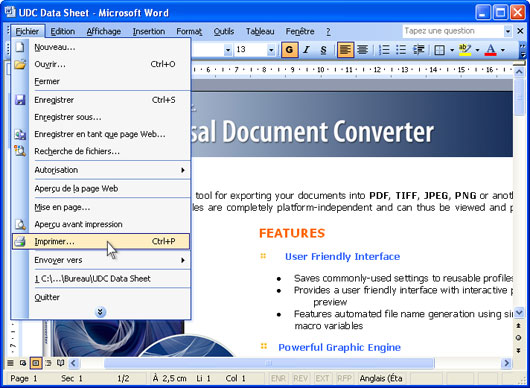Close the Fichier menu

tap(27, 31)
